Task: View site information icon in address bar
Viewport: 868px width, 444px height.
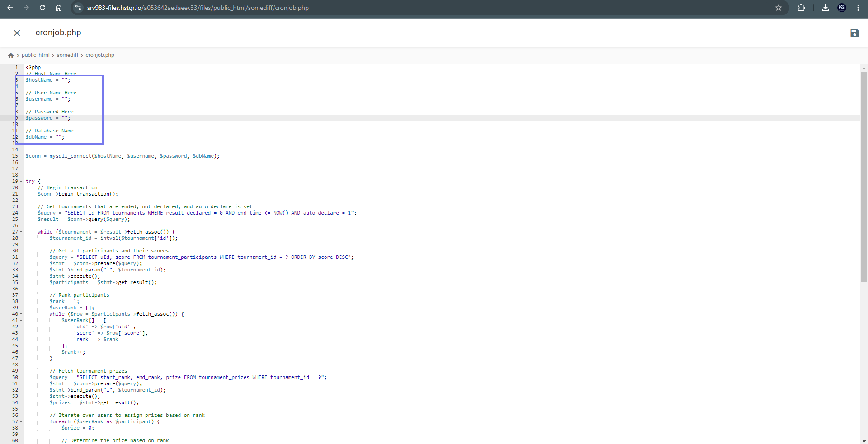Action: (x=78, y=8)
